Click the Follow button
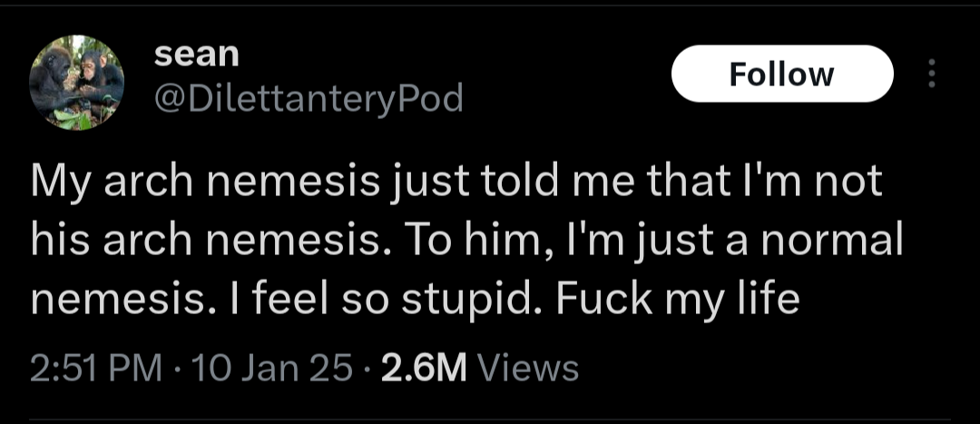 pyautogui.click(x=782, y=74)
